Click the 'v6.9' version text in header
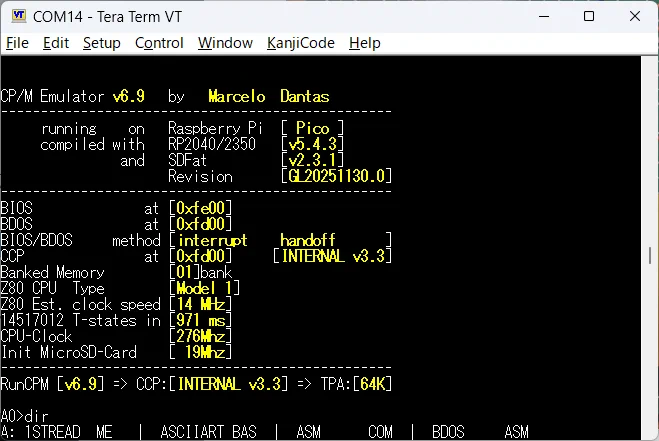The image size is (659, 441). (x=129, y=96)
